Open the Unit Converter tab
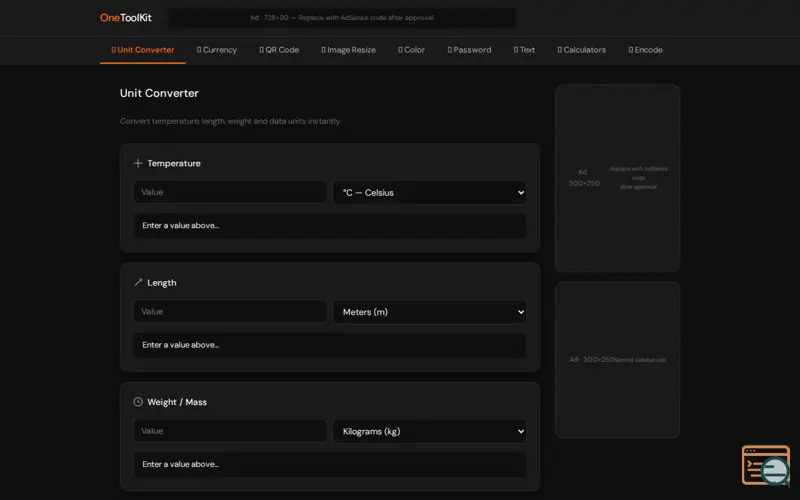This screenshot has width=800, height=500. 143,50
